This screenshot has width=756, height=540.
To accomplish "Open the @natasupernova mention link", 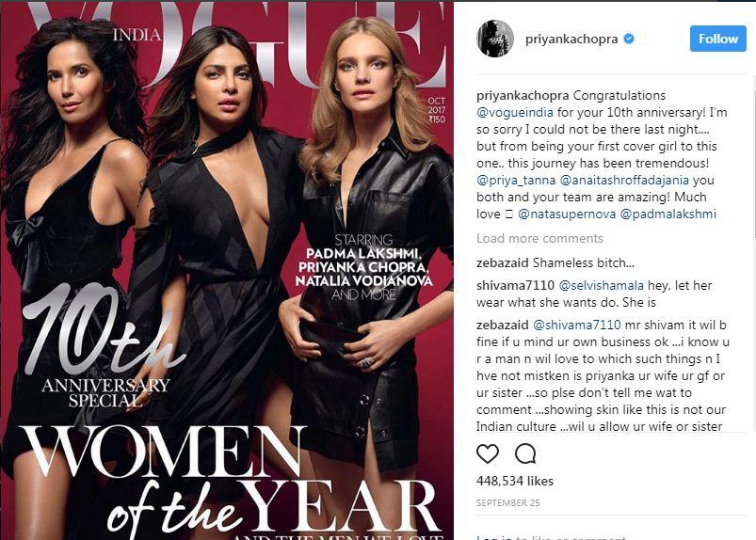I will 567,214.
